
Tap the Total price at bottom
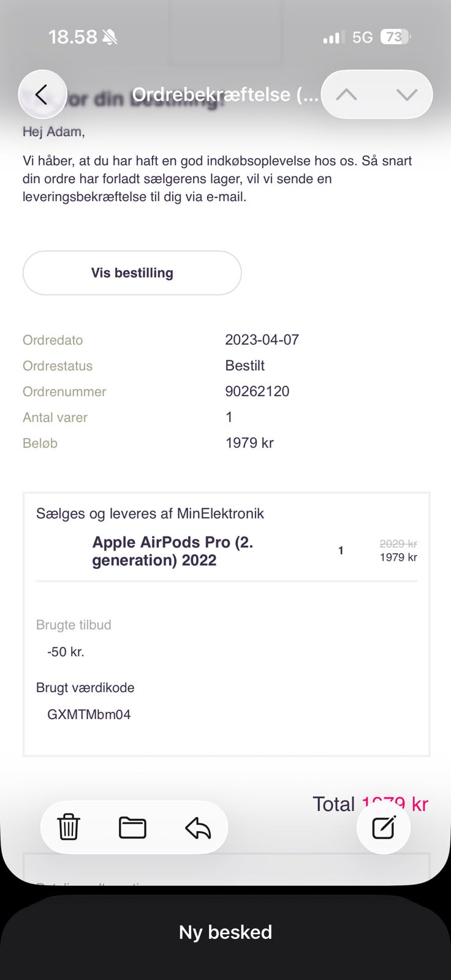[x=370, y=804]
